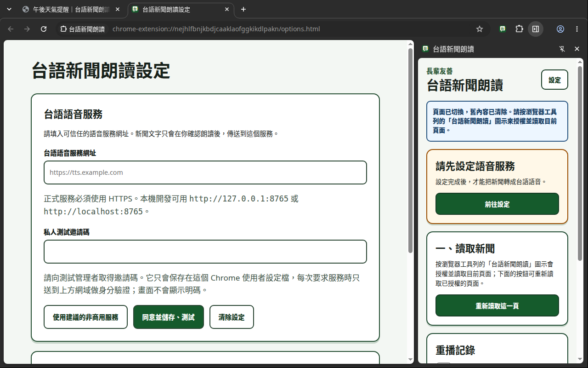588x368 pixels.
Task: Click the 一、讀取新聞 heading
Action: click(x=465, y=248)
